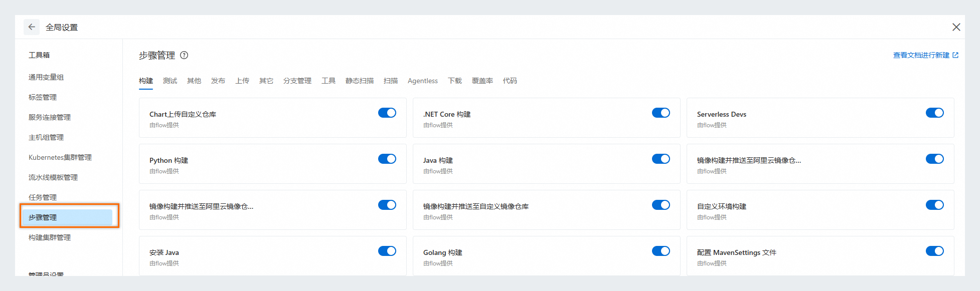
Task: Switch to the 其他 tab
Action: click(x=194, y=81)
